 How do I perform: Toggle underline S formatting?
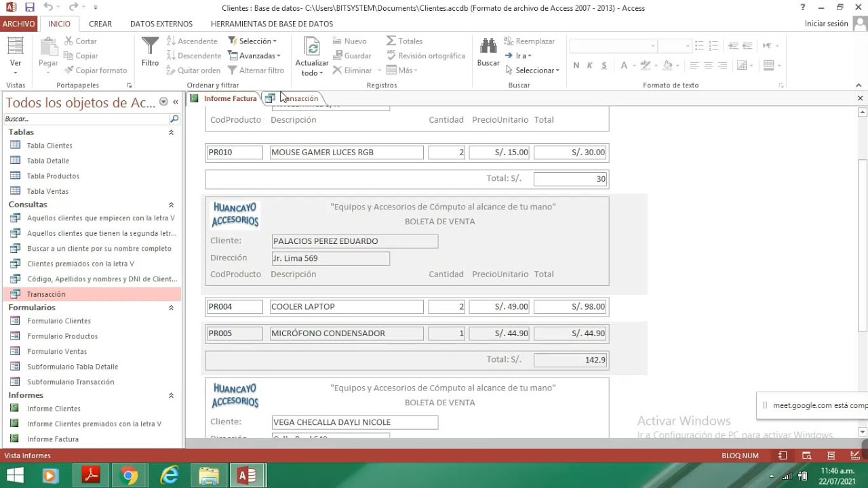604,66
